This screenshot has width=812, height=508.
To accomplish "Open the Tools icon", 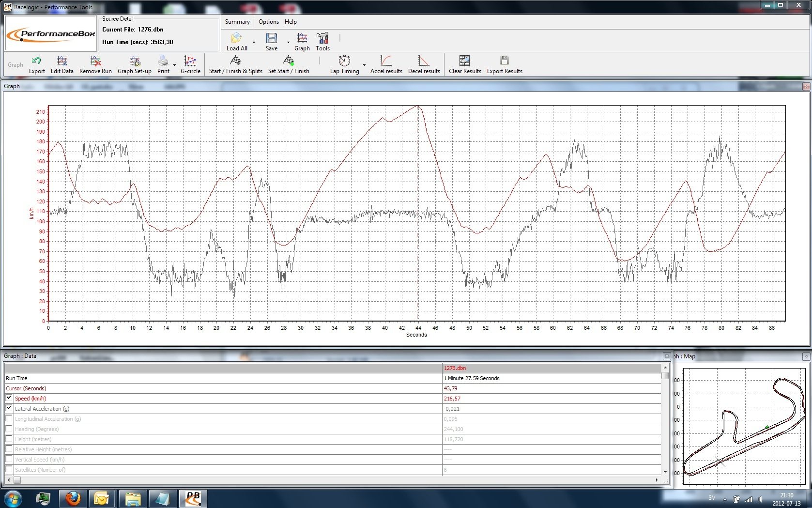I will [x=322, y=42].
